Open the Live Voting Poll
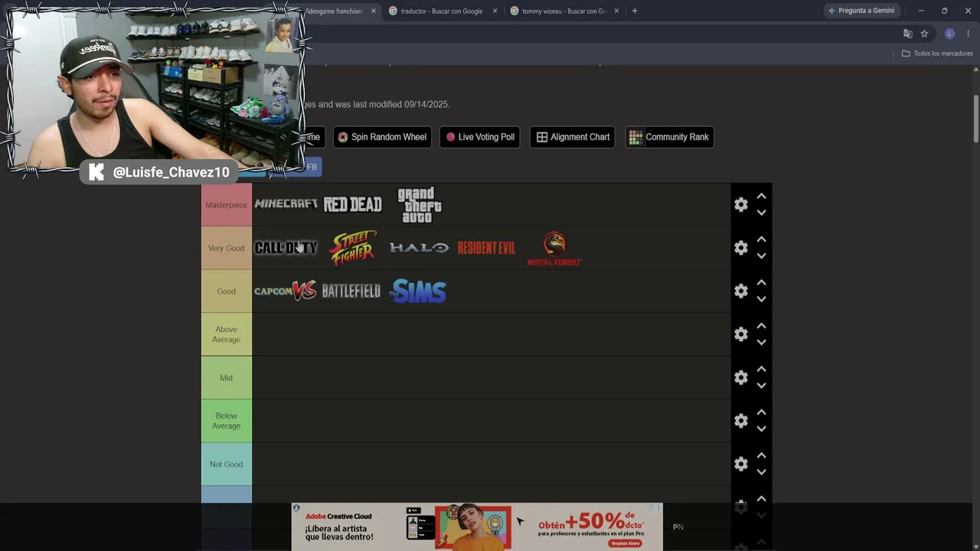 tap(480, 137)
